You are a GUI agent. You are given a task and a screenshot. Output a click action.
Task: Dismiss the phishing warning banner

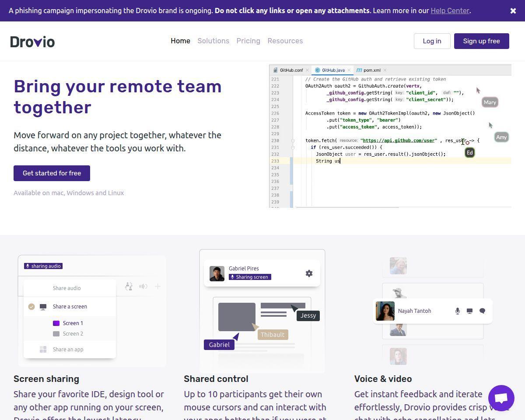[513, 11]
